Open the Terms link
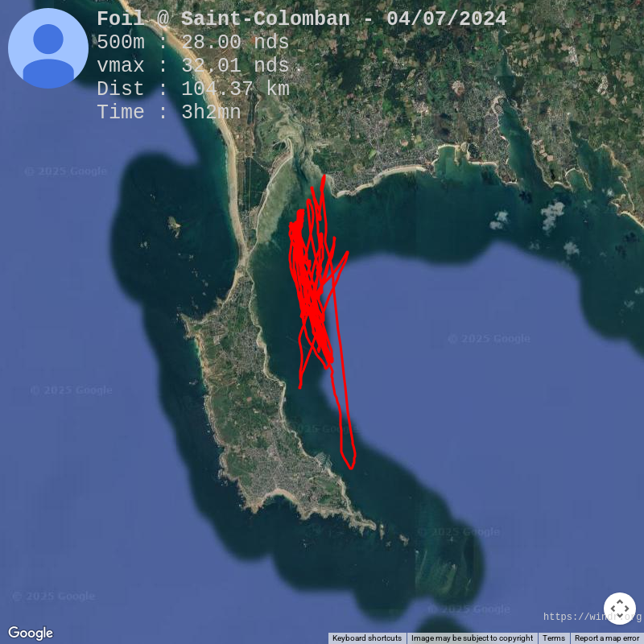The width and height of the screenshot is (644, 644). (553, 638)
